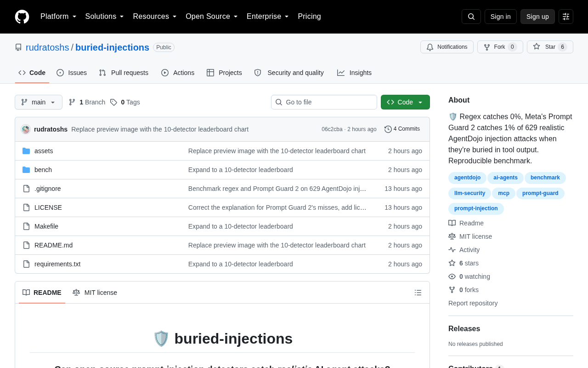This screenshot has height=368, width=588.
Task: Open the README outline list icon
Action: 418,293
